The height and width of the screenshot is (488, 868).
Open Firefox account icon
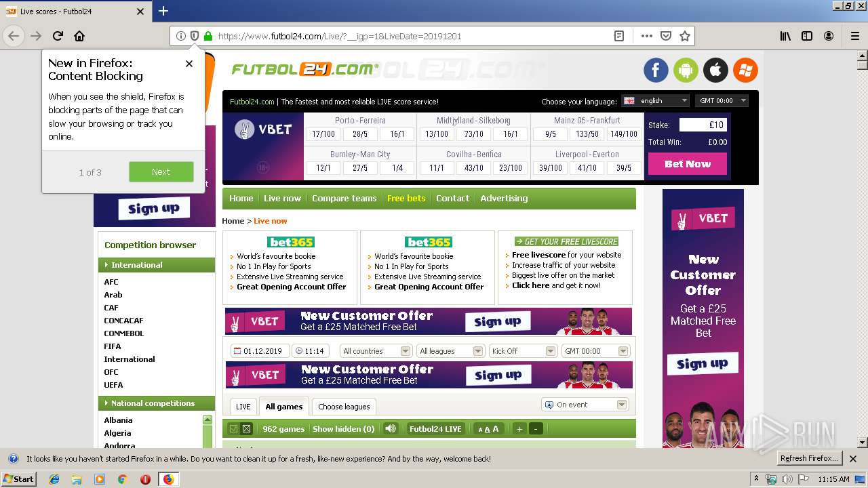[x=829, y=36]
